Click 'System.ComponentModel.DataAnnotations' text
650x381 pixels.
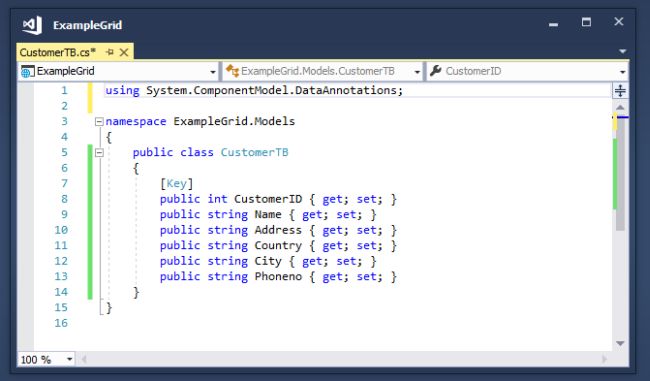tap(271, 90)
